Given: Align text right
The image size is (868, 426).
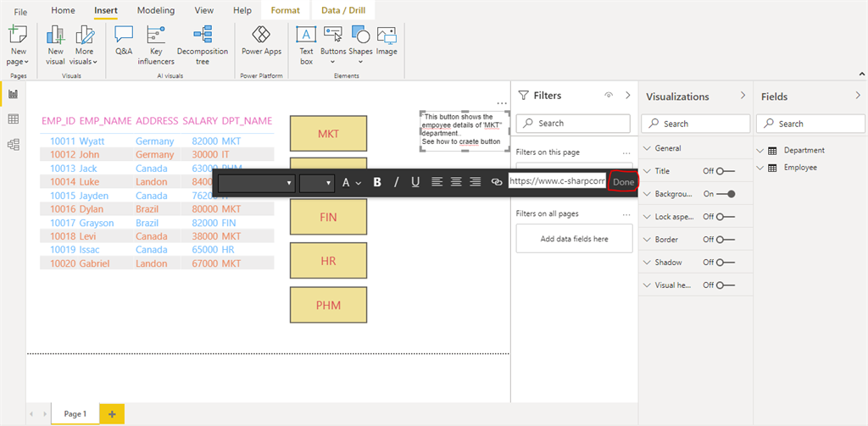Looking at the screenshot, I should click(x=475, y=182).
